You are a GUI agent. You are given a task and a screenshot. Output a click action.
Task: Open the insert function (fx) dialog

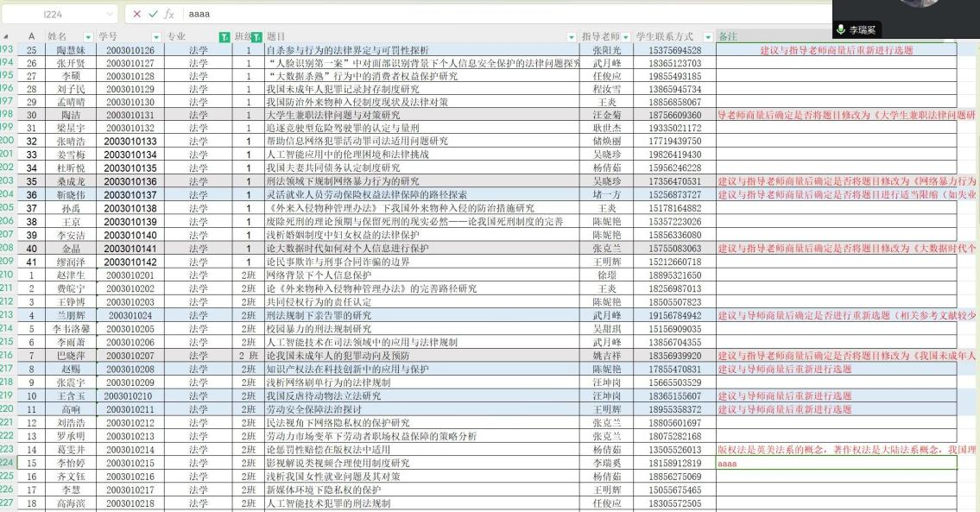[x=168, y=14]
